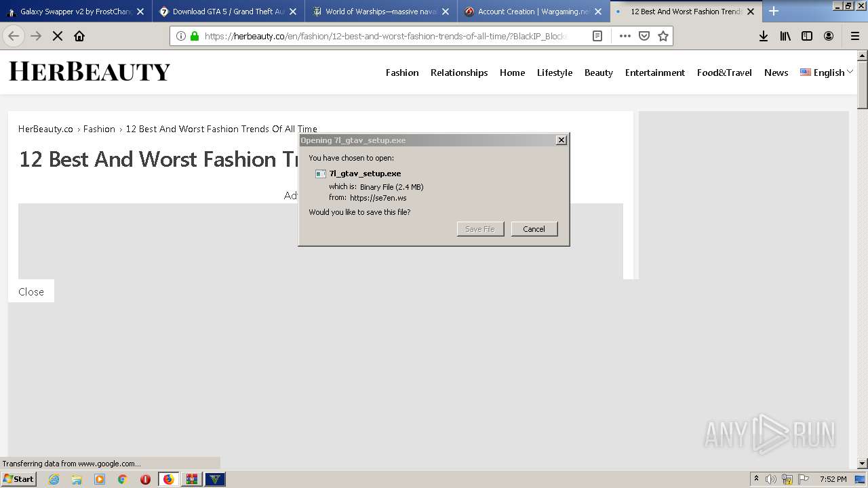Screen dimensions: 868x488
Task: Show sidebars toolbar icon
Action: (807, 37)
